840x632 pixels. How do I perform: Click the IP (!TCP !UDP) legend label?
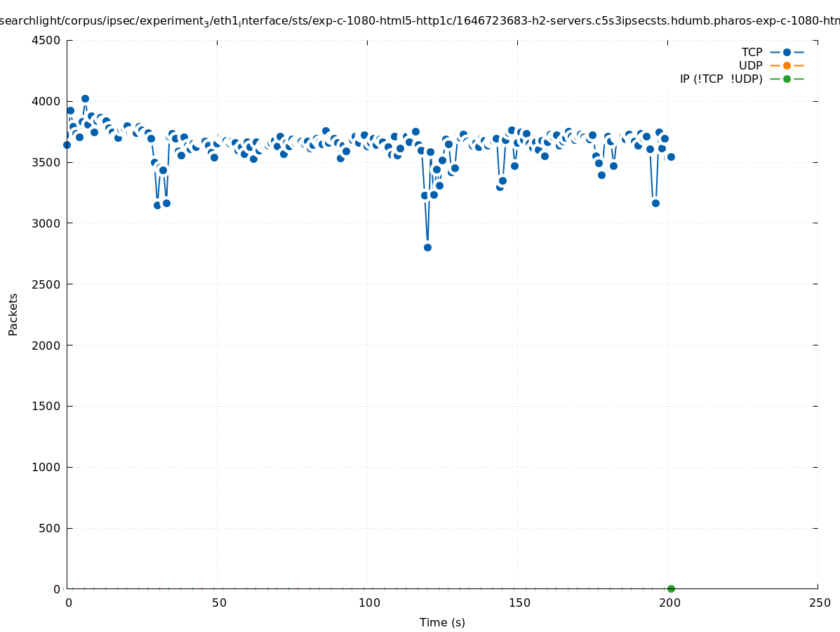coord(721,79)
